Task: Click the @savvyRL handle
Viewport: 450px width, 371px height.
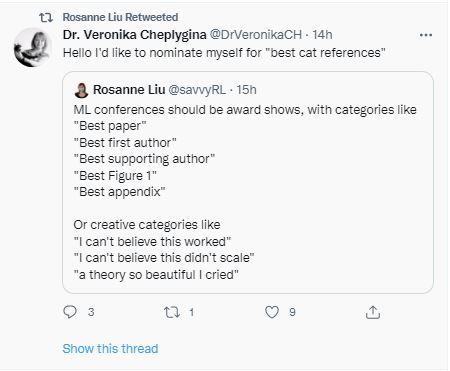Action: point(197,90)
